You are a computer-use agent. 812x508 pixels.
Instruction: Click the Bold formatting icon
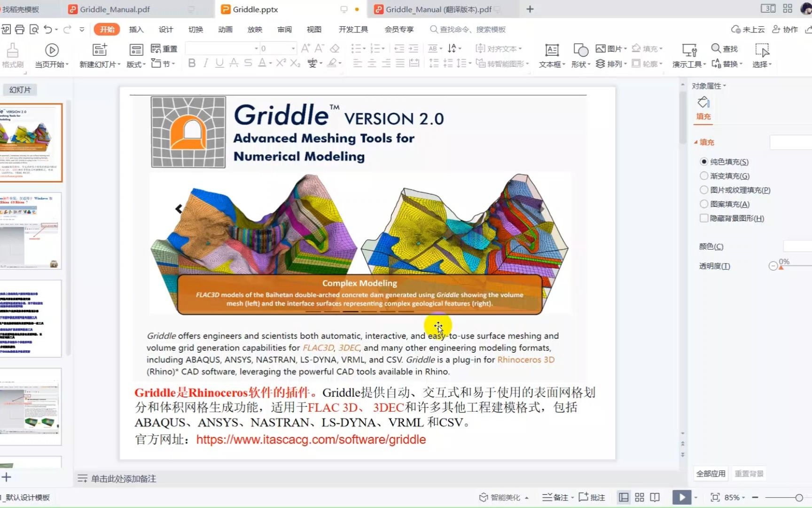coord(192,63)
